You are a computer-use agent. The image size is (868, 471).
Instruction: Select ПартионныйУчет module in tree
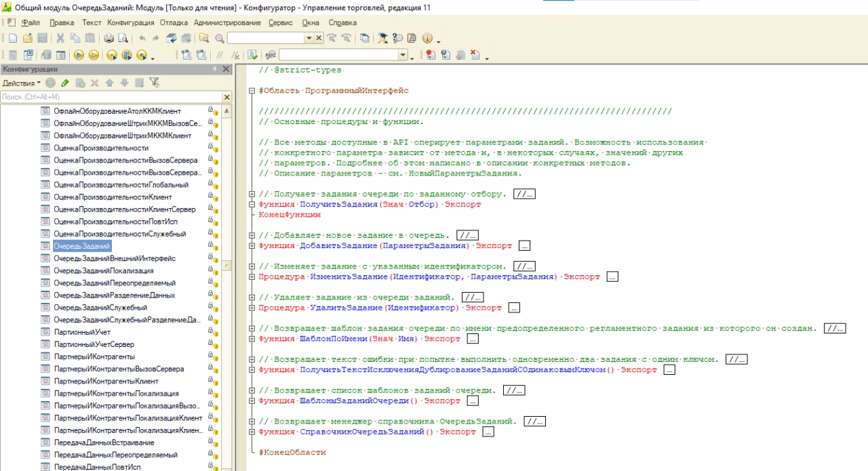tap(82, 332)
